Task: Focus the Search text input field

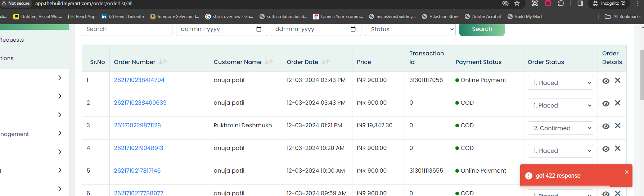Action: pos(127,29)
